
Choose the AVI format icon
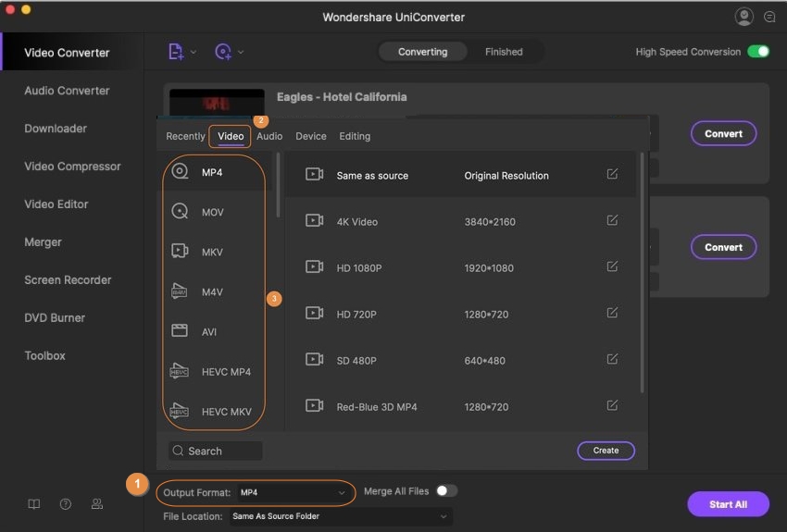coord(180,330)
